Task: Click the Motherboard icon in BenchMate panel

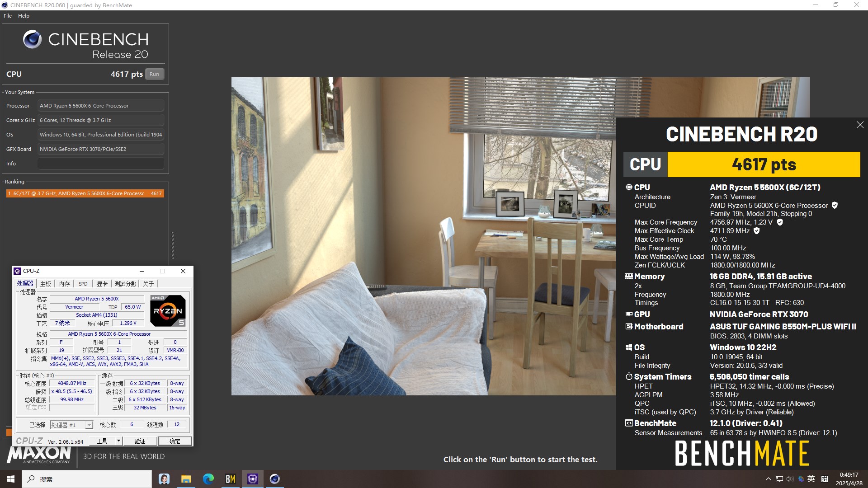Action: pyautogui.click(x=629, y=326)
